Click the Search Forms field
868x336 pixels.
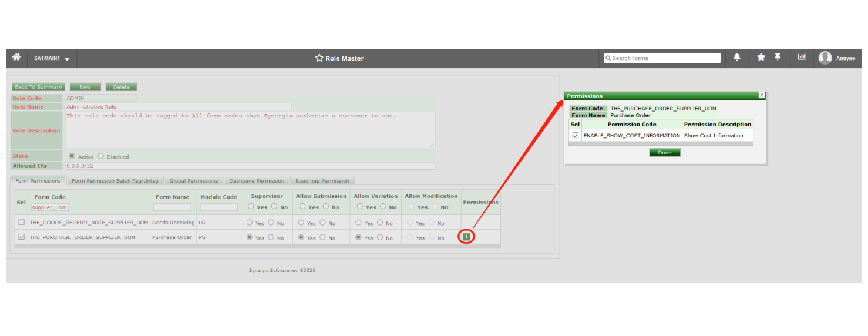pyautogui.click(x=665, y=58)
